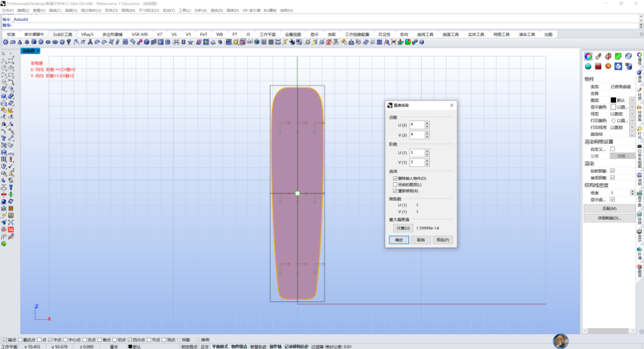Open the 材质库 folder side panel tab
This screenshot has height=349, width=644.
[x=639, y=113]
